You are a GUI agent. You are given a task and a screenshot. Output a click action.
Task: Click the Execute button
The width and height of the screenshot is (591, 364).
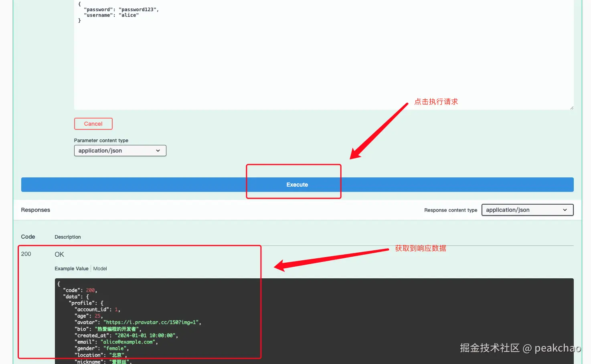coord(297,185)
